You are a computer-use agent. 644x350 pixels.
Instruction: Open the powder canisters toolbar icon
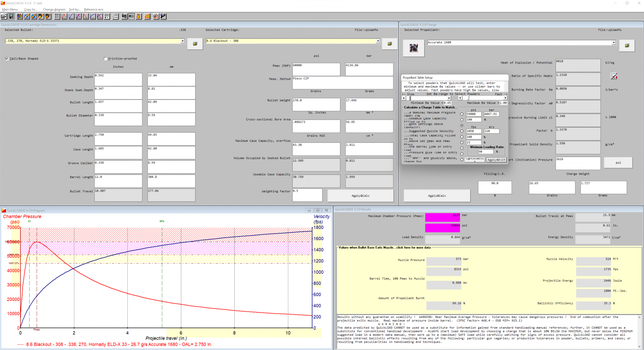tap(19, 16)
